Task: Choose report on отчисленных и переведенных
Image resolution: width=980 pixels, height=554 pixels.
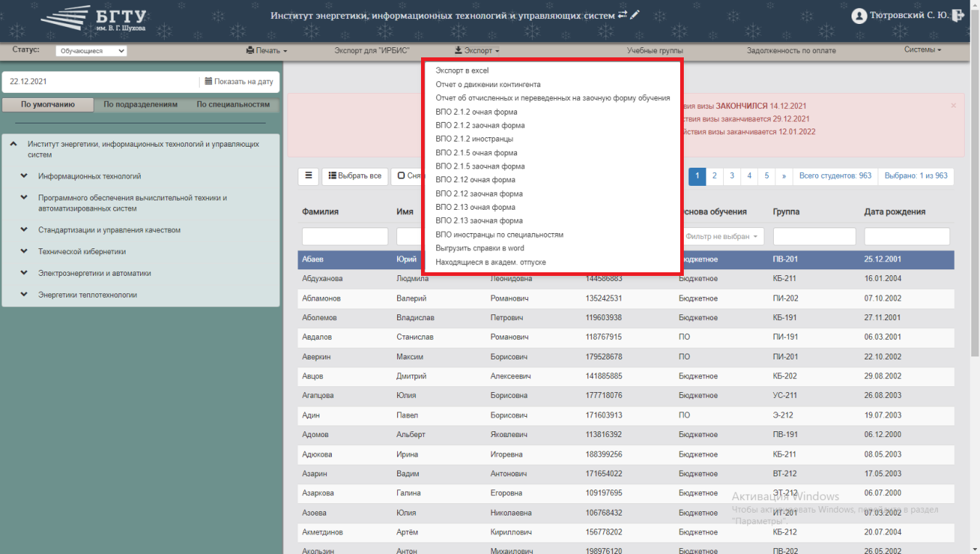Action: (552, 98)
